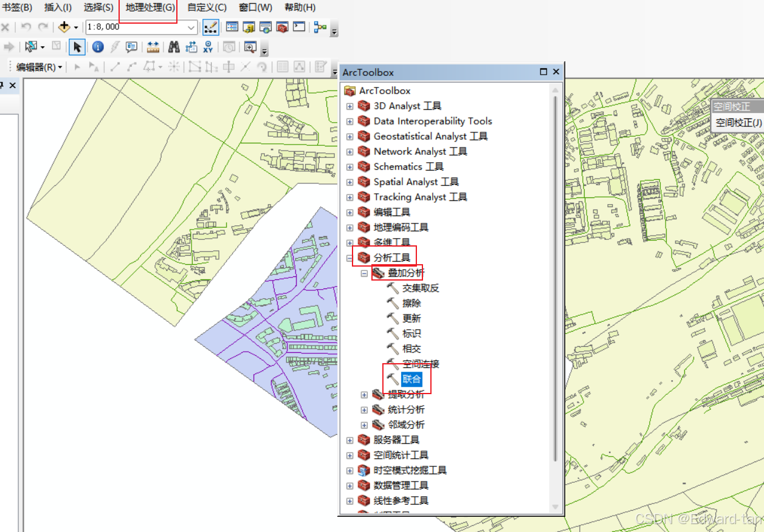Open the Add Data dropdown arrow

click(76, 27)
